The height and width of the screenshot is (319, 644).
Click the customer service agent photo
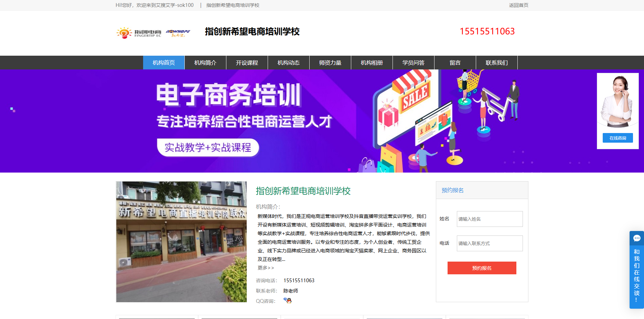(x=618, y=101)
